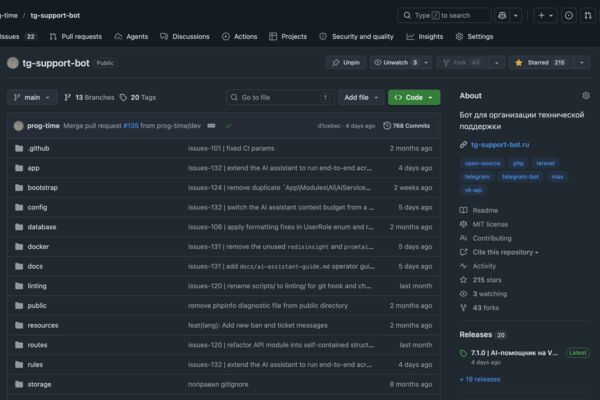The image size is (600, 400).
Task: View 20 Tags link
Action: point(138,98)
